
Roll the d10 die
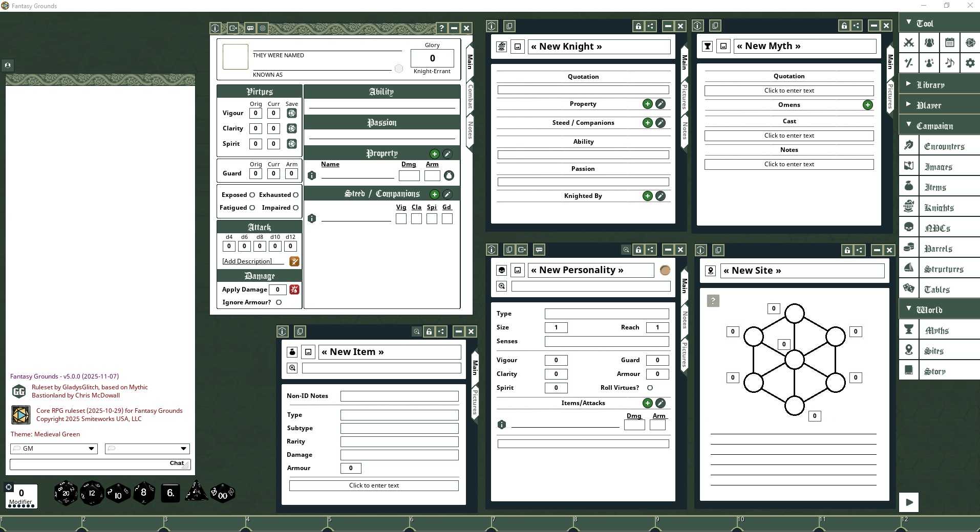pos(118,494)
